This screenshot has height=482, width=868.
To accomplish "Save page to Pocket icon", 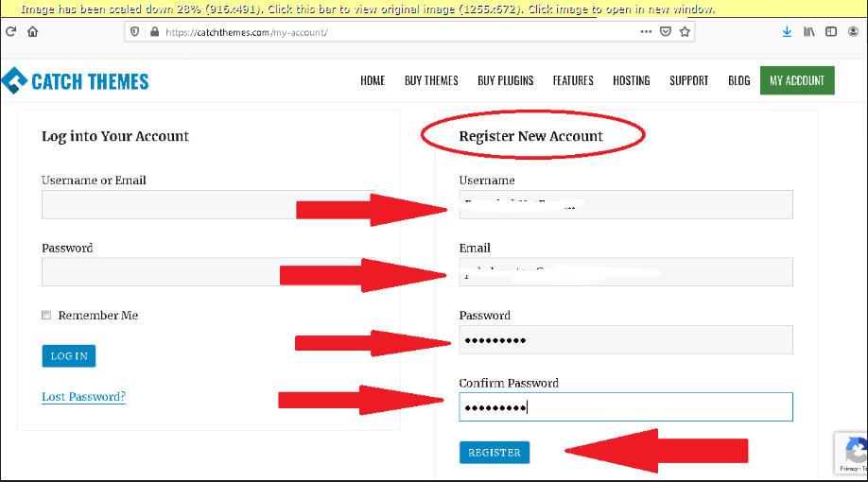I will 666,31.
